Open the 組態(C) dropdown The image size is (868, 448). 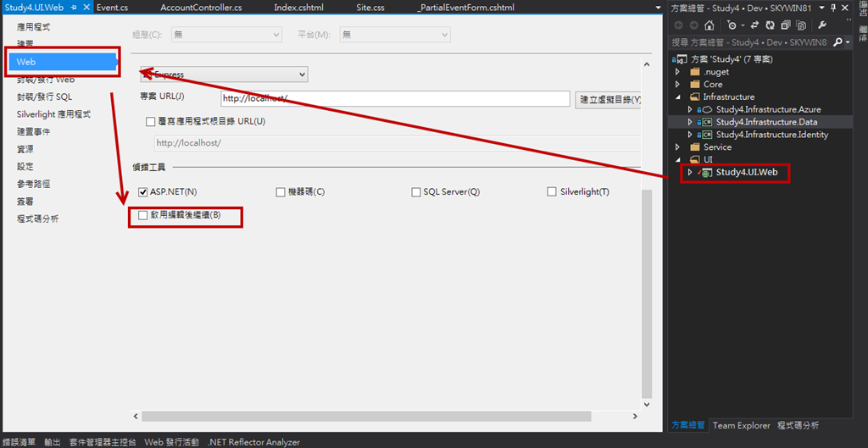click(227, 34)
